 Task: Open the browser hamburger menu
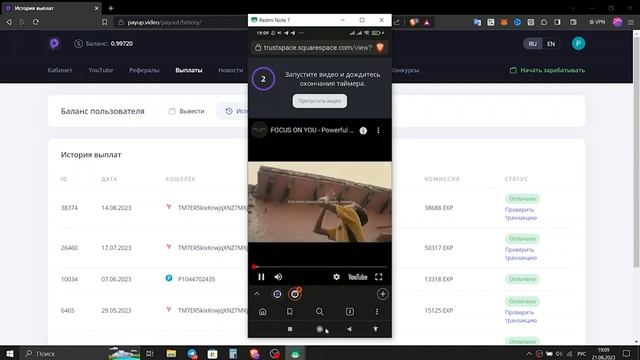[631, 22]
